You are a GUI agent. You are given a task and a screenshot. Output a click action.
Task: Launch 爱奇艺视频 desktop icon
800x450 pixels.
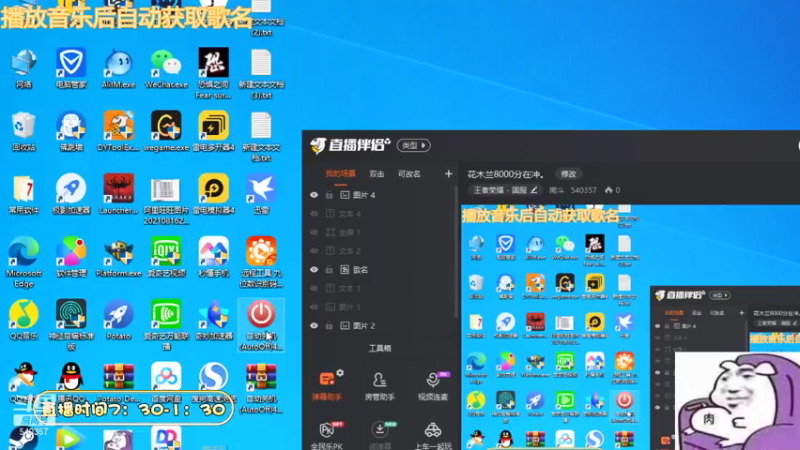pos(166,257)
